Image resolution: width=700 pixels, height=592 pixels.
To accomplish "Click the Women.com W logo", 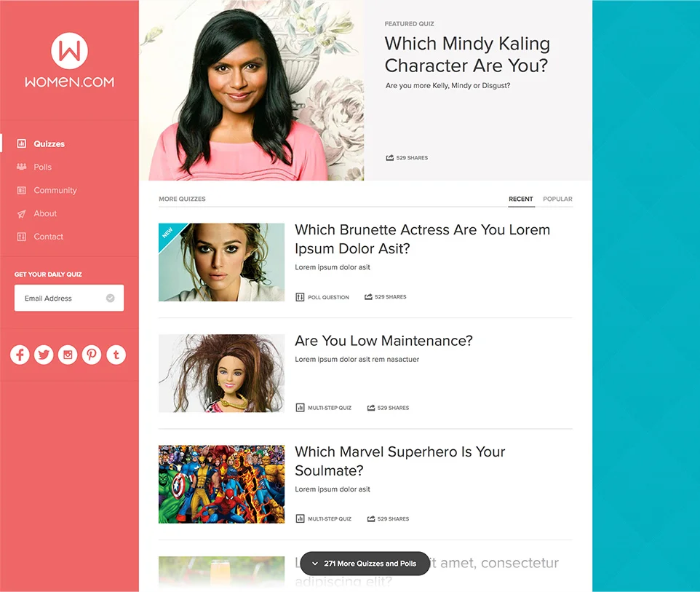I will [x=69, y=50].
